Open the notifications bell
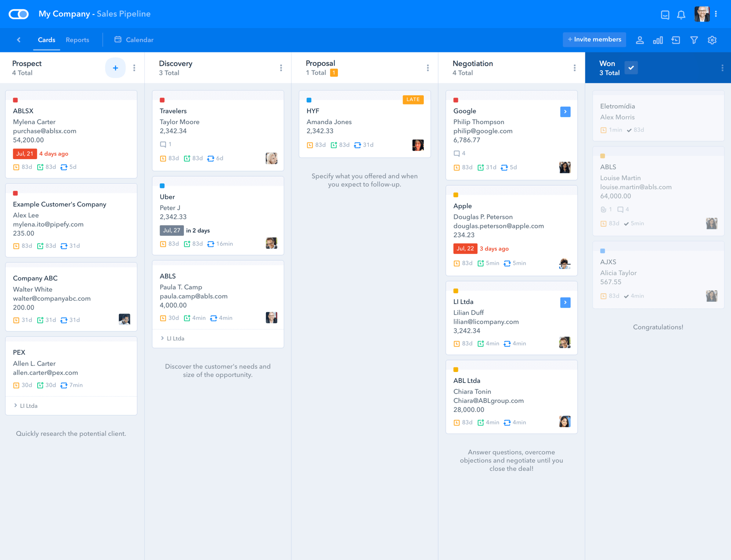Viewport: 731px width, 560px height. (681, 15)
